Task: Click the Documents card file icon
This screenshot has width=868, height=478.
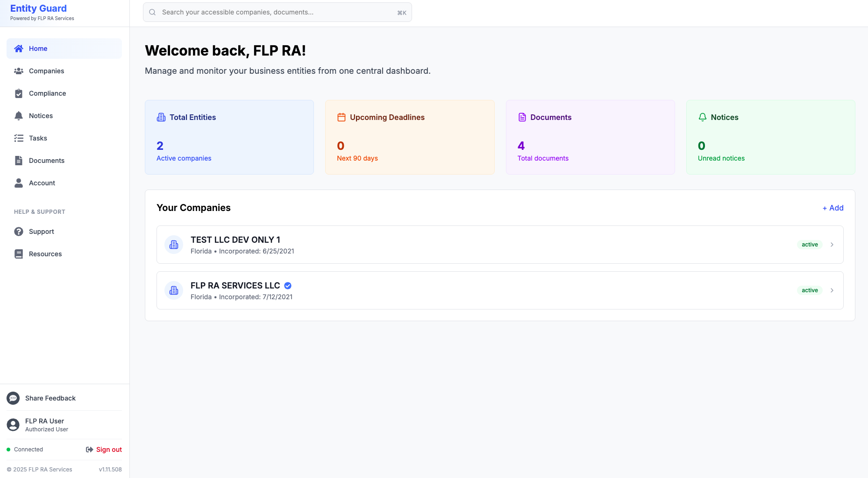Action: pos(522,117)
